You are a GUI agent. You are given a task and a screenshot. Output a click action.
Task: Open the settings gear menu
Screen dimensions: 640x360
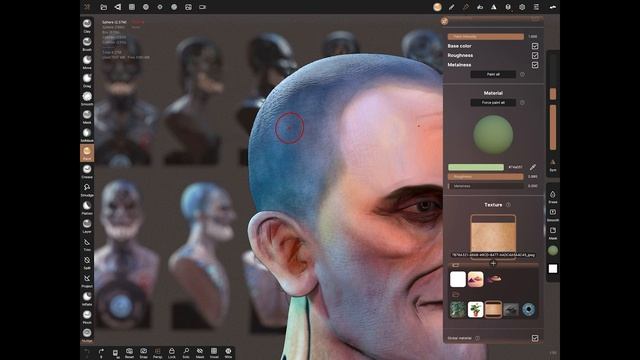(522, 7)
